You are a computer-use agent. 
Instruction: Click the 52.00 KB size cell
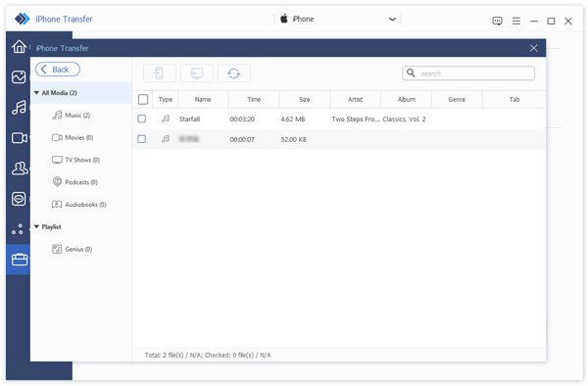click(x=294, y=139)
